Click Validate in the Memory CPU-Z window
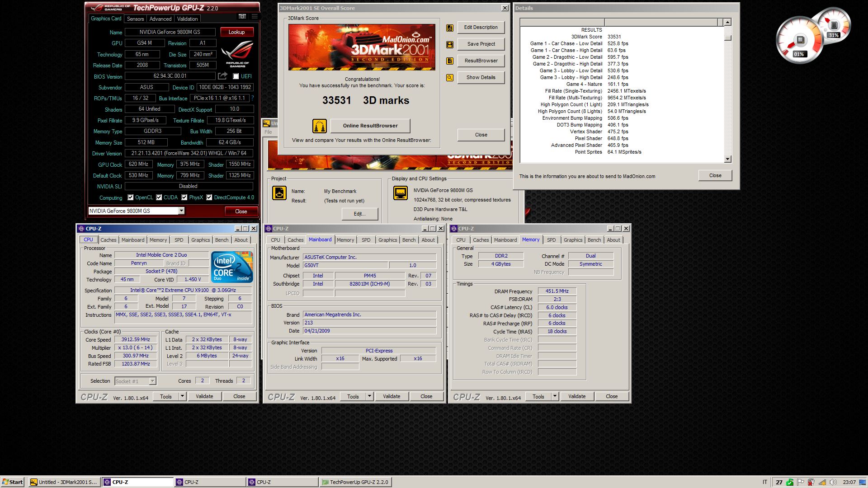 pos(577,397)
